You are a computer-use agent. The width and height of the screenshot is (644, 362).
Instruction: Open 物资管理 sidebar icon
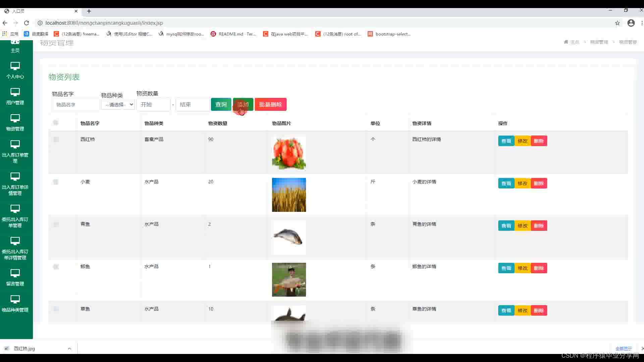(15, 118)
